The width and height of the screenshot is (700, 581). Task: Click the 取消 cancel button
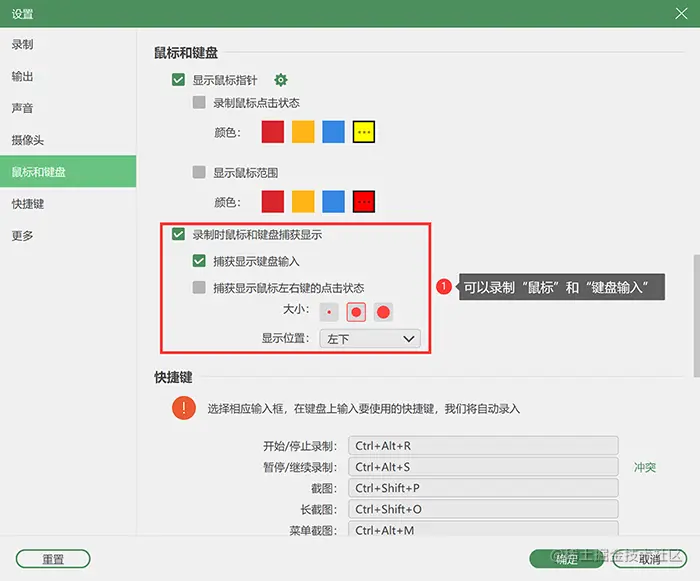(650, 559)
